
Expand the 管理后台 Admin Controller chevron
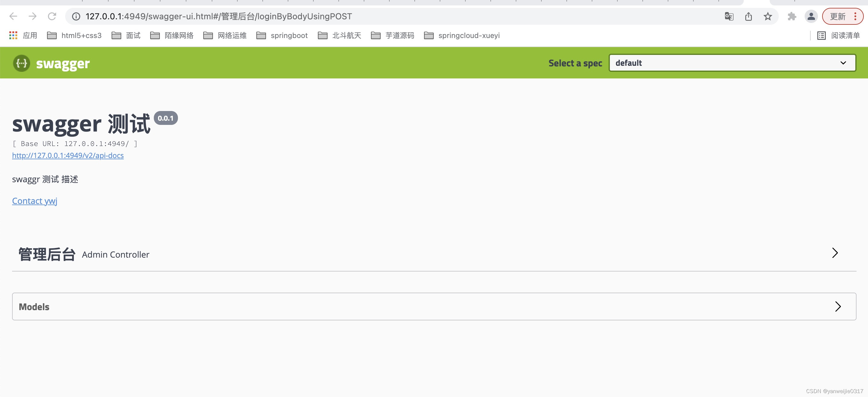(x=835, y=253)
